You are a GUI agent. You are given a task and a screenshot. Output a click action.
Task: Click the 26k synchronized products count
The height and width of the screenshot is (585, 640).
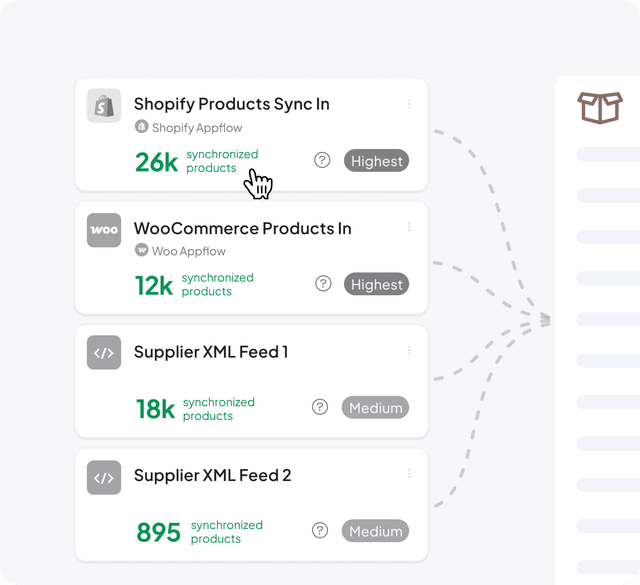[x=197, y=161]
